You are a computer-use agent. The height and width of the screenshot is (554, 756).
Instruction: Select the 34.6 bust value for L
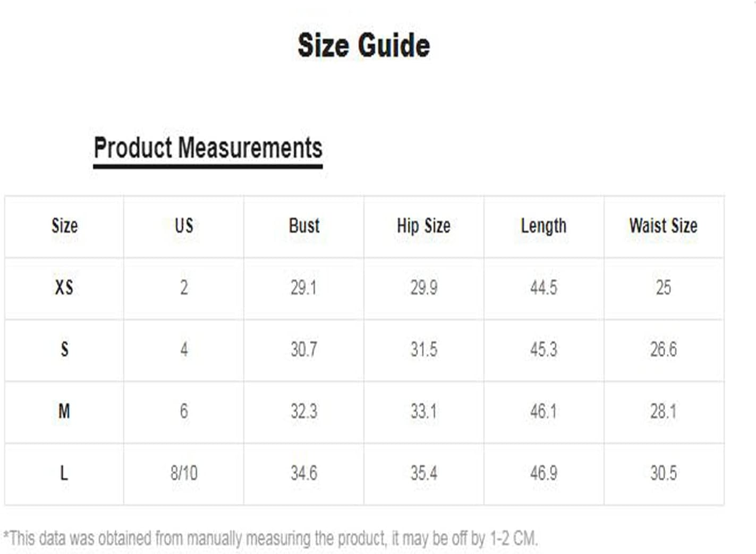[x=304, y=473]
